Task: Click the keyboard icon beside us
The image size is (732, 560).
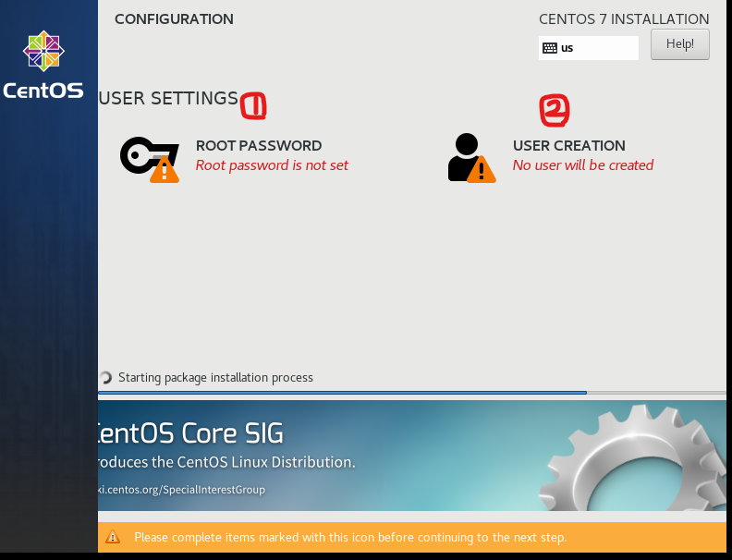Action: click(x=550, y=48)
